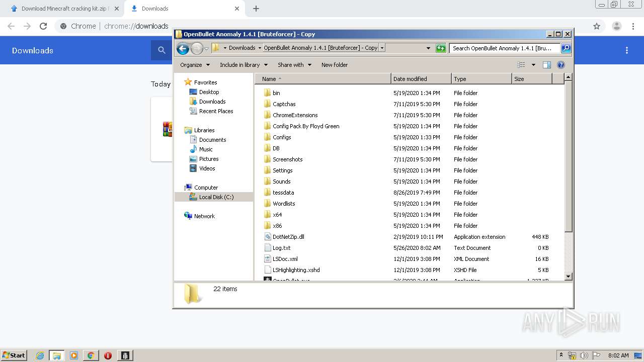Select the LSHighlighting.xshd file icon

point(268,270)
